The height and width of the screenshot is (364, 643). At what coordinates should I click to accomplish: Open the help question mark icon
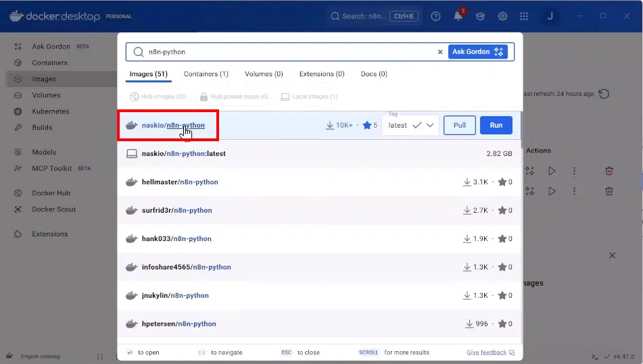pyautogui.click(x=435, y=16)
